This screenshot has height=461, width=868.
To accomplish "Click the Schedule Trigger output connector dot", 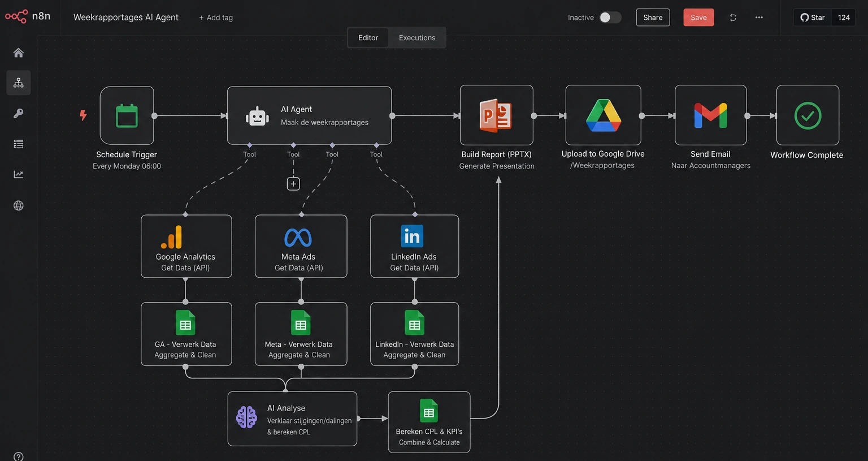I will click(x=154, y=115).
